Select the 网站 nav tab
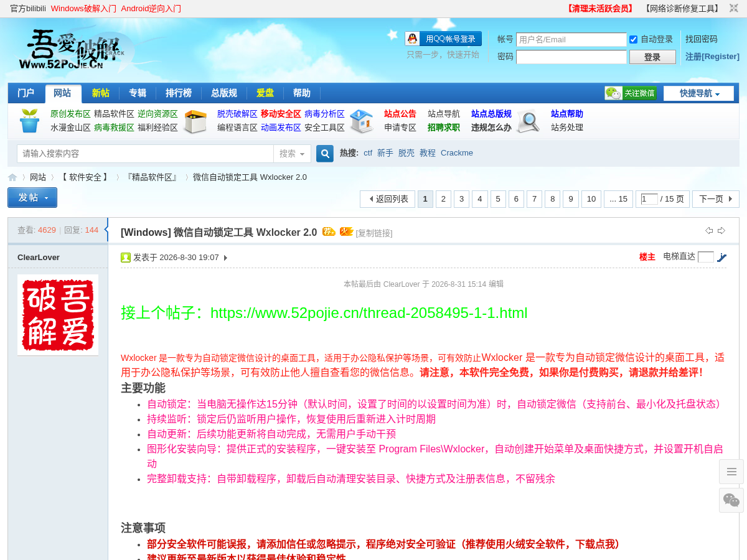 62,93
